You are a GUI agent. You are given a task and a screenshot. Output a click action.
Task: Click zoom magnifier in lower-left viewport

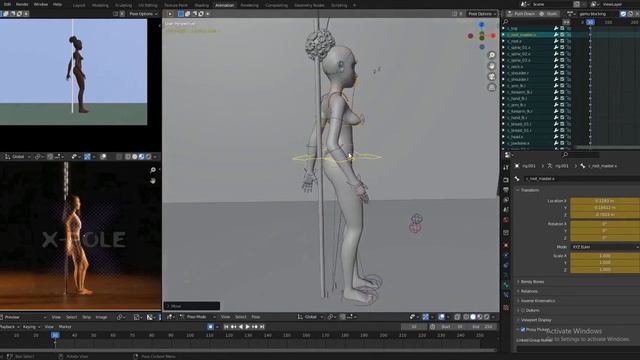pyautogui.click(x=153, y=170)
